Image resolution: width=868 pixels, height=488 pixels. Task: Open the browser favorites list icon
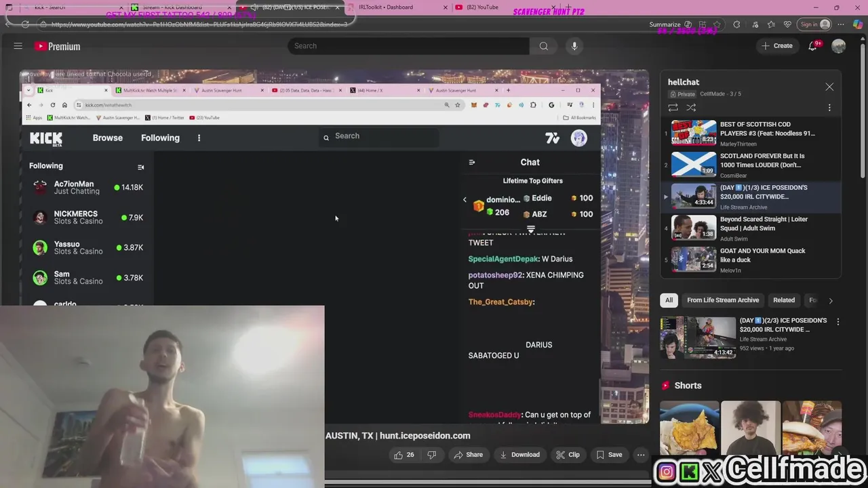771,24
